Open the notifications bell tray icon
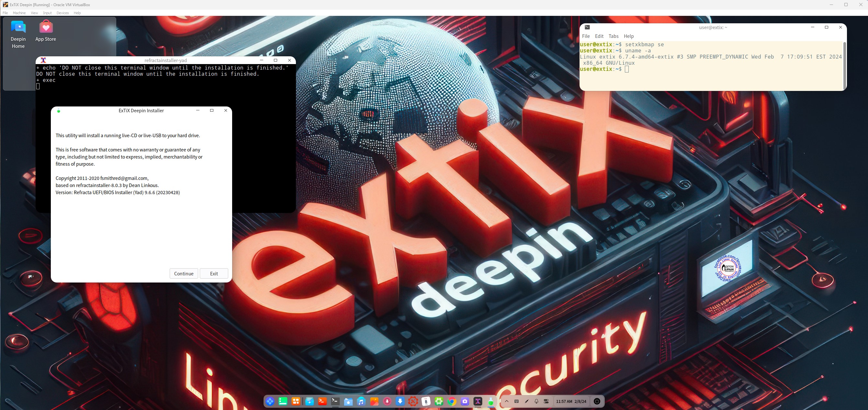Image resolution: width=868 pixels, height=410 pixels. click(x=536, y=401)
